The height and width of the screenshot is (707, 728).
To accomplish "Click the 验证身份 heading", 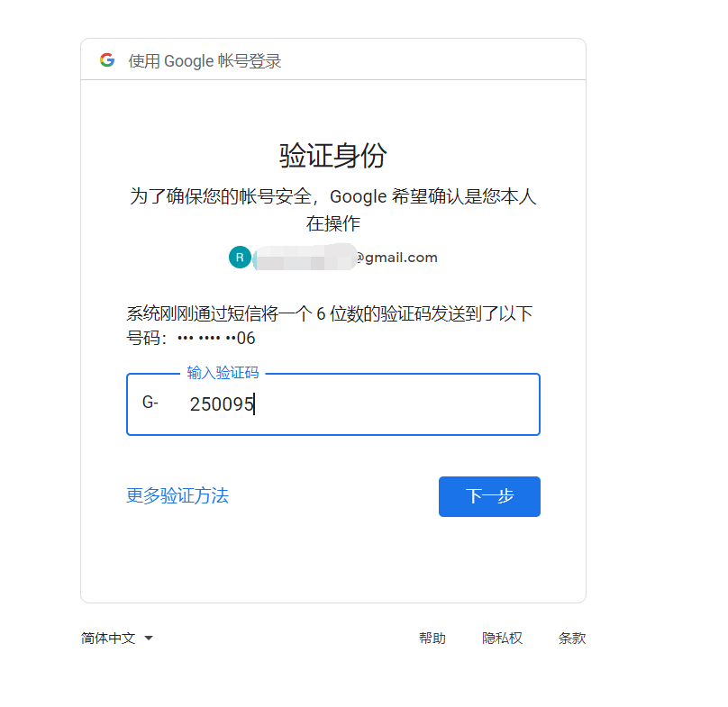I will tap(332, 155).
